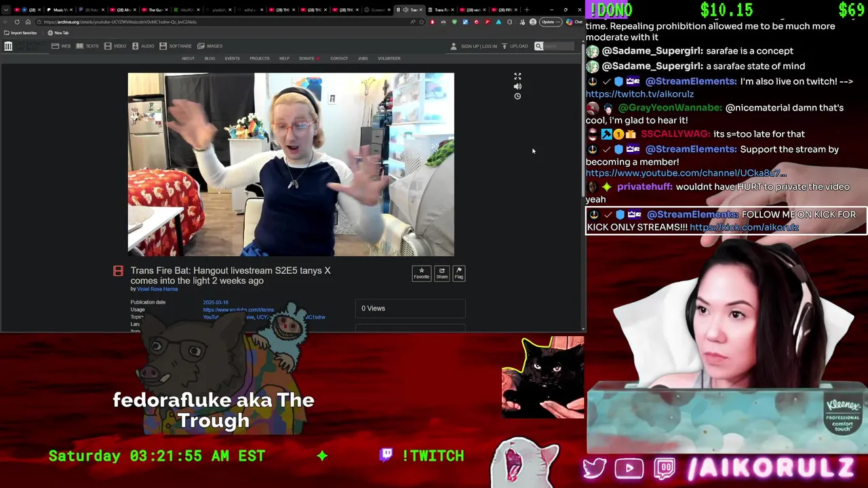The height and width of the screenshot is (488, 868).
Task: Open New Tab bookmark in favorites bar
Action: click(x=58, y=33)
